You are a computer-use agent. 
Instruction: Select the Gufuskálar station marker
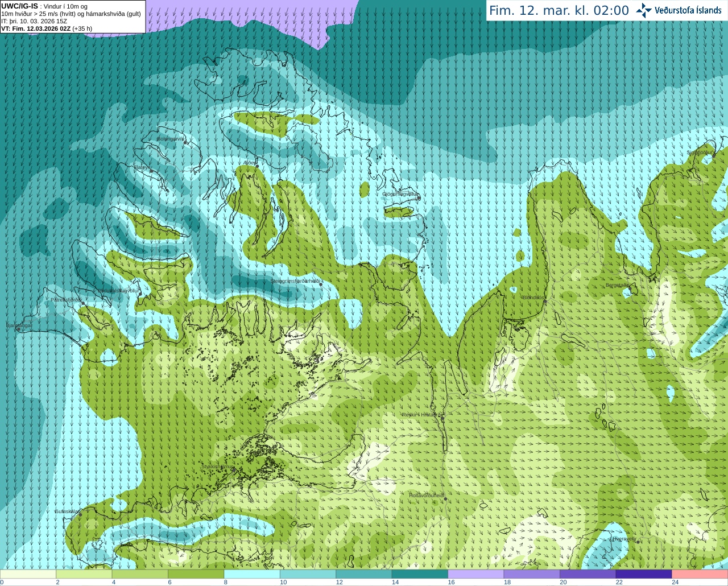click(x=80, y=514)
